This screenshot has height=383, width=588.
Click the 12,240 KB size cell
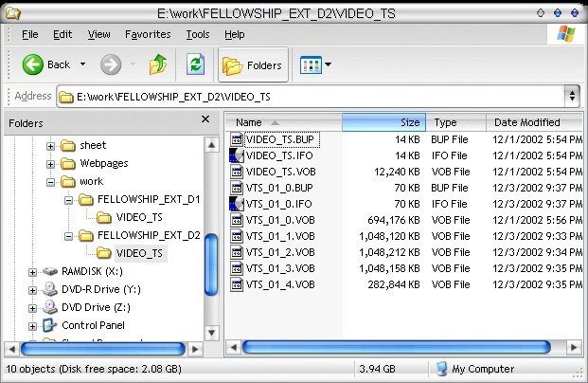click(397, 172)
